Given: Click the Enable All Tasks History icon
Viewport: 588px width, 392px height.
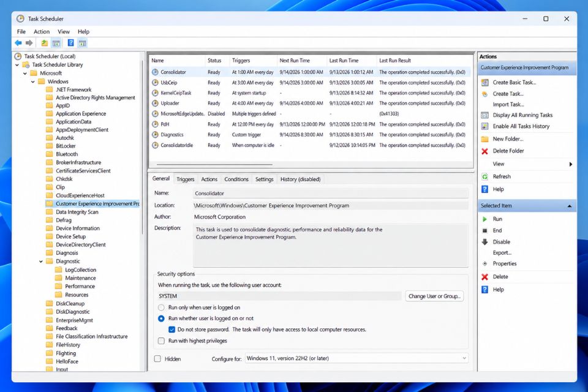Looking at the screenshot, I should [x=484, y=126].
